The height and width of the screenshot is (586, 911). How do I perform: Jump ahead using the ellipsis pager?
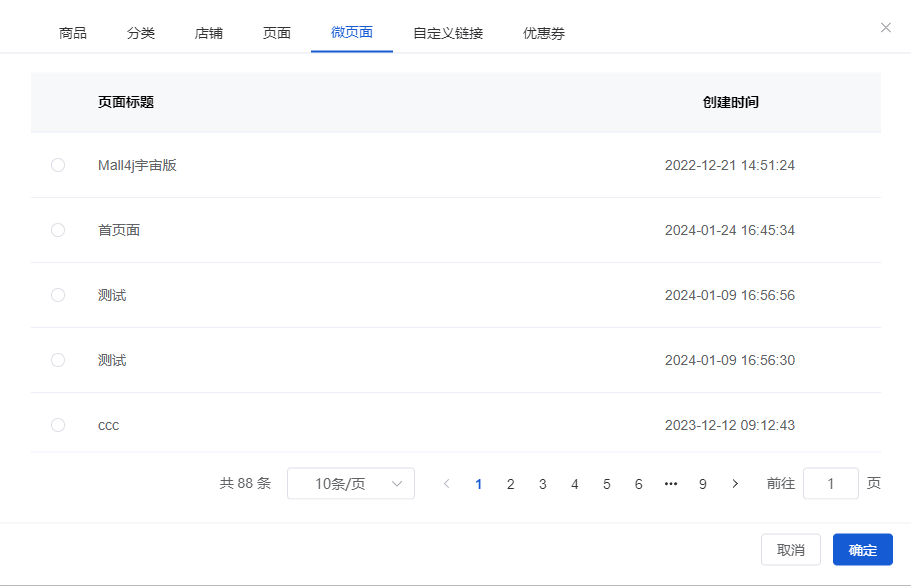[x=670, y=484]
